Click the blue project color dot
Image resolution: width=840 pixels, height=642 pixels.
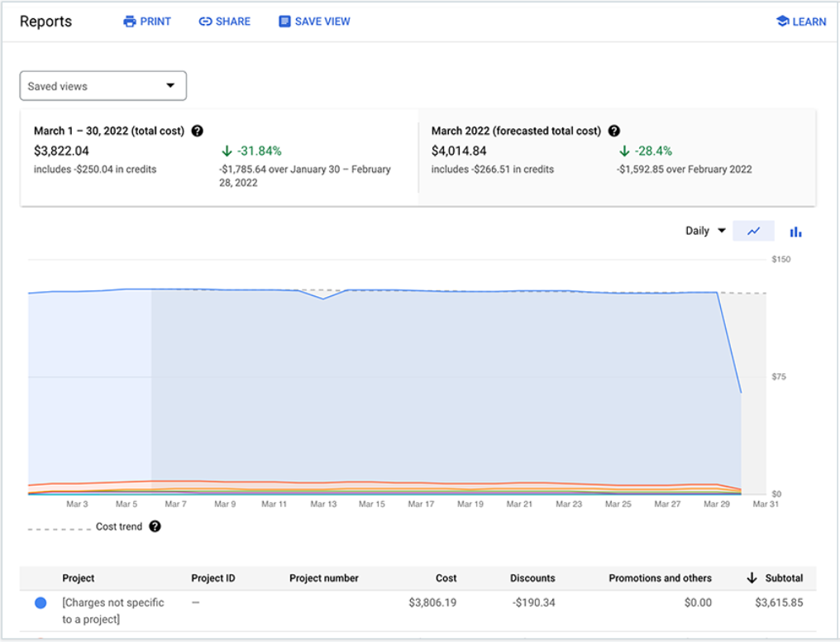41,603
